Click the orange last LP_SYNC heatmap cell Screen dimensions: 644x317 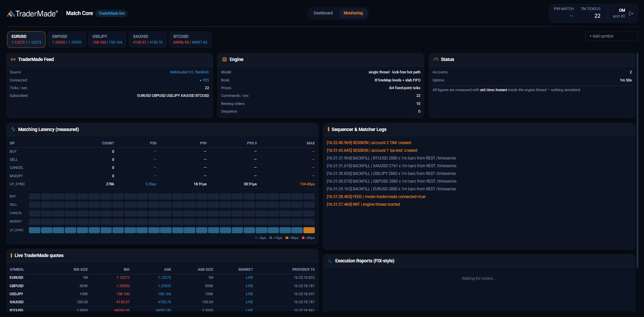309,230
